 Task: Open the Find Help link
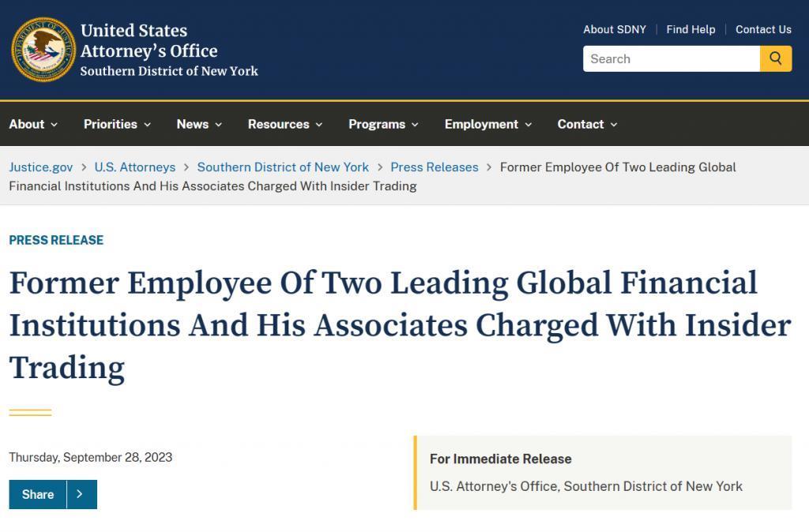click(690, 29)
